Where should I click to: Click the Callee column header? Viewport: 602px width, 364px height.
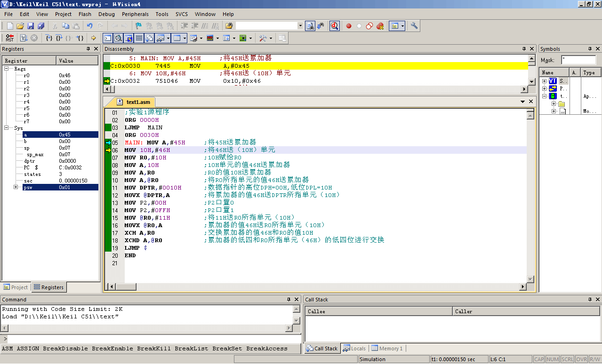[379, 311]
